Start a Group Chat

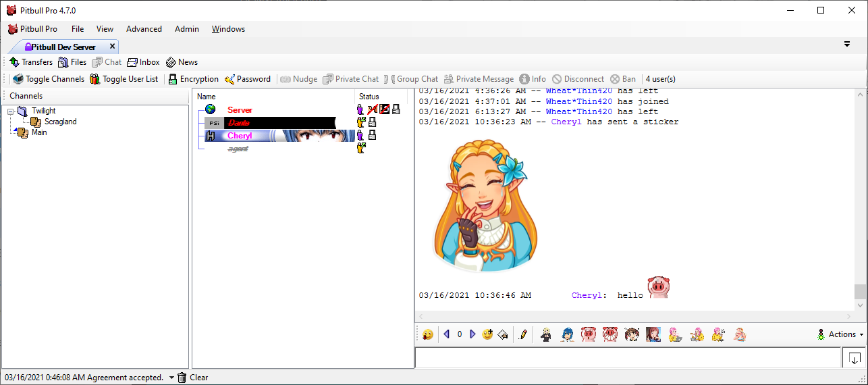[410, 79]
